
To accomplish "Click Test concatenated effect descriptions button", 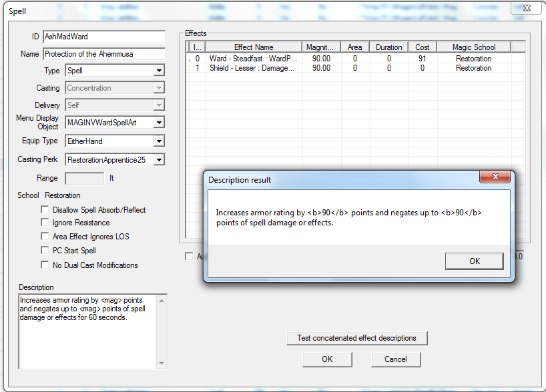I will pos(356,338).
